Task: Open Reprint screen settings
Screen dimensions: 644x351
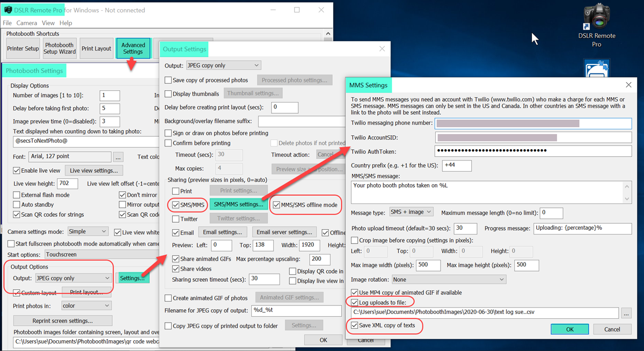Action: [x=63, y=320]
